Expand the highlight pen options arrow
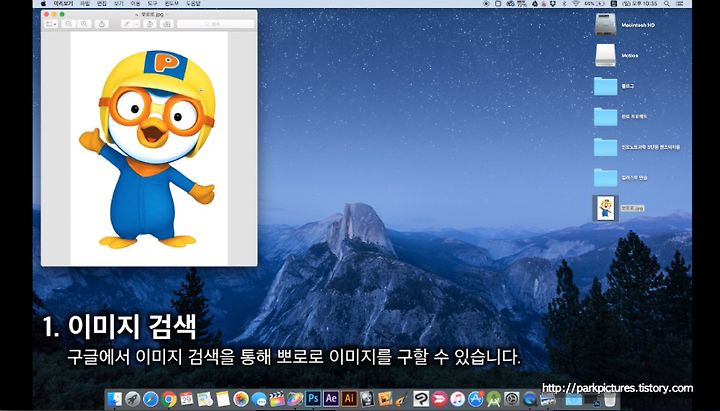Viewport: 720px width, 411px height. (136, 24)
